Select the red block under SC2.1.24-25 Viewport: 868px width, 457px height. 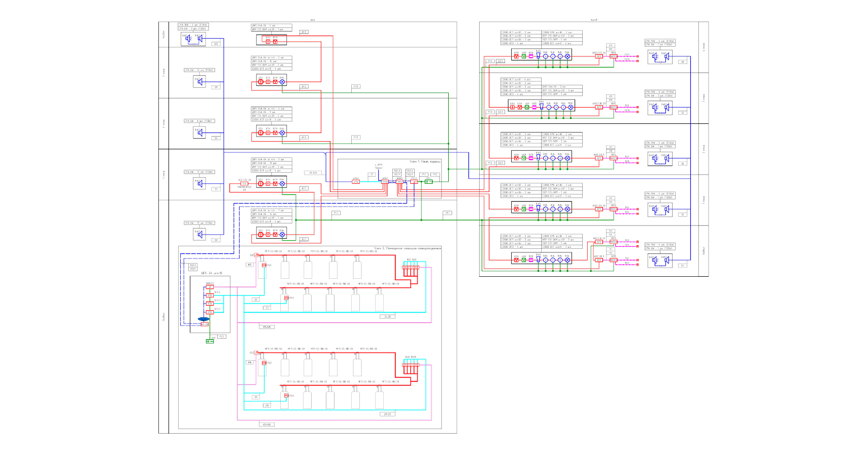point(244,184)
